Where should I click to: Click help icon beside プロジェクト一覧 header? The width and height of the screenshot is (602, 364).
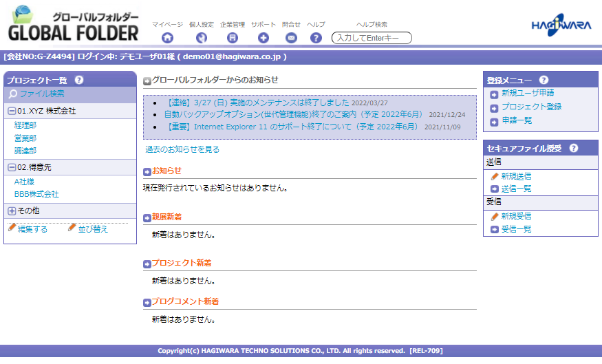tap(79, 81)
